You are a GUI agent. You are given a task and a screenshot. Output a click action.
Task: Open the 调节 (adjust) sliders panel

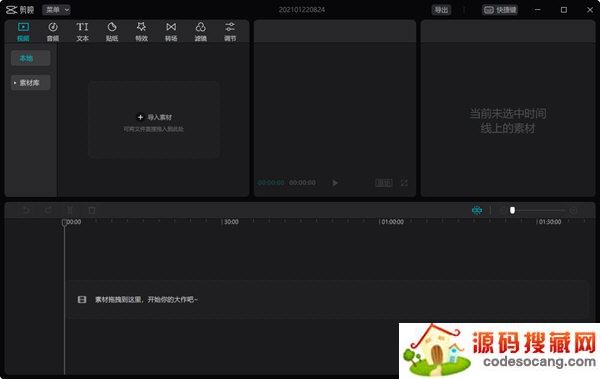pos(230,31)
